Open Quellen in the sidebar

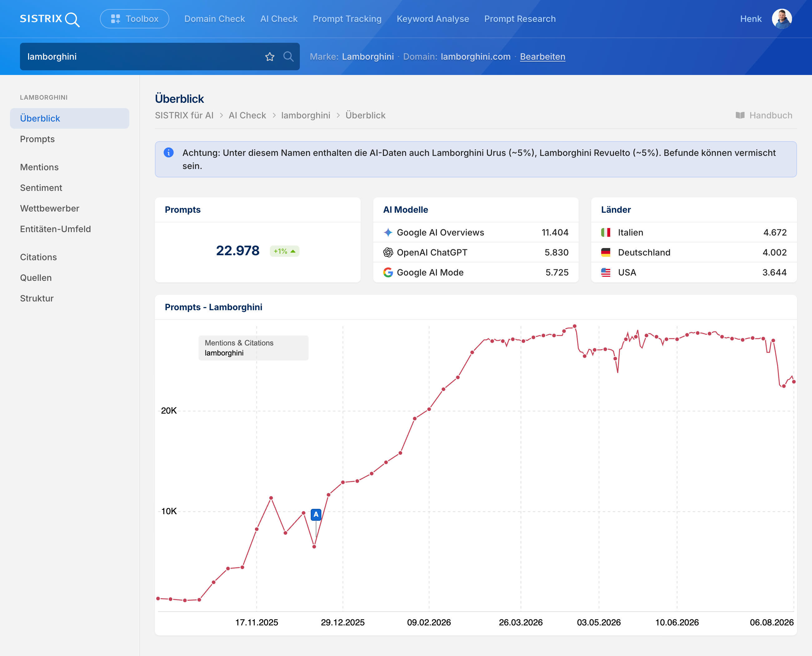[x=36, y=278]
